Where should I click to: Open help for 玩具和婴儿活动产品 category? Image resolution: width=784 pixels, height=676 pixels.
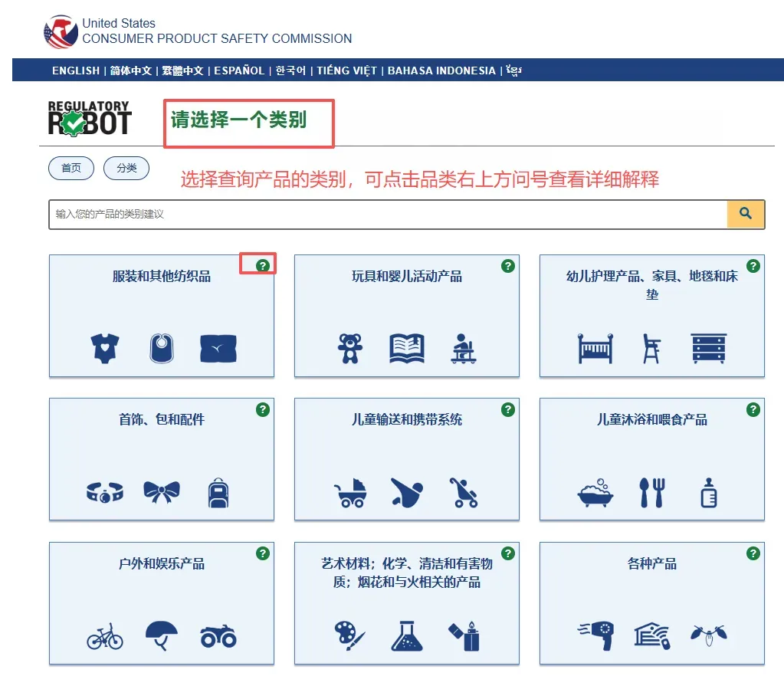[508, 265]
